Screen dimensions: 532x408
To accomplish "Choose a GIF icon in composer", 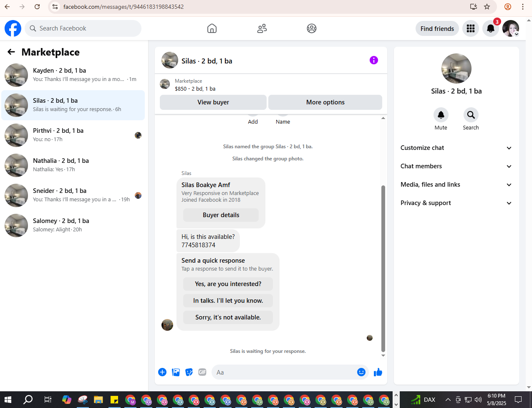I will (x=202, y=372).
